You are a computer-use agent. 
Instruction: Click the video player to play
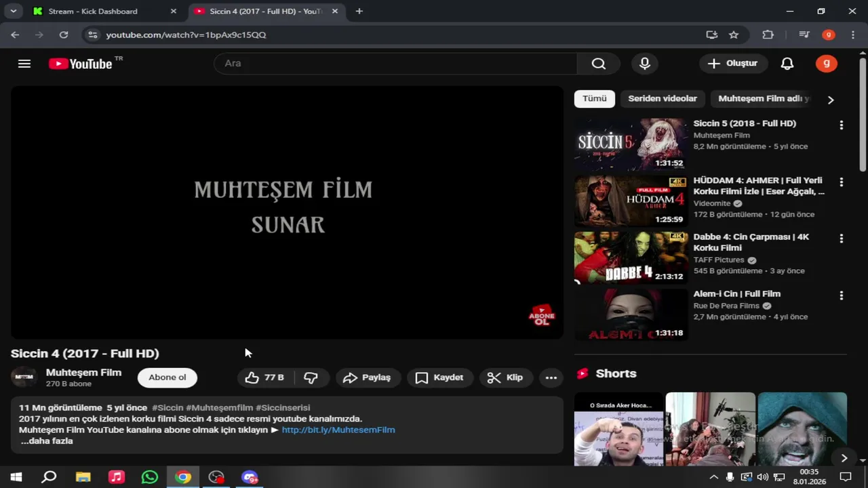pos(287,212)
